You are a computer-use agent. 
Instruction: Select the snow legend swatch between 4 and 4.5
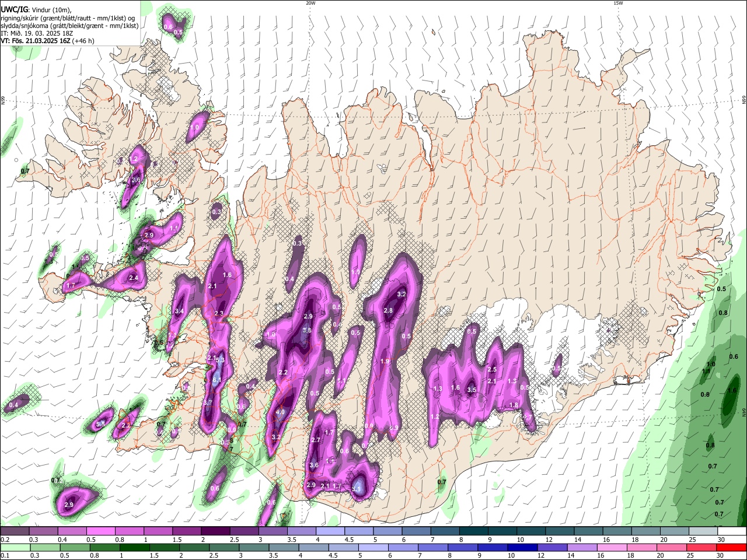(330, 531)
